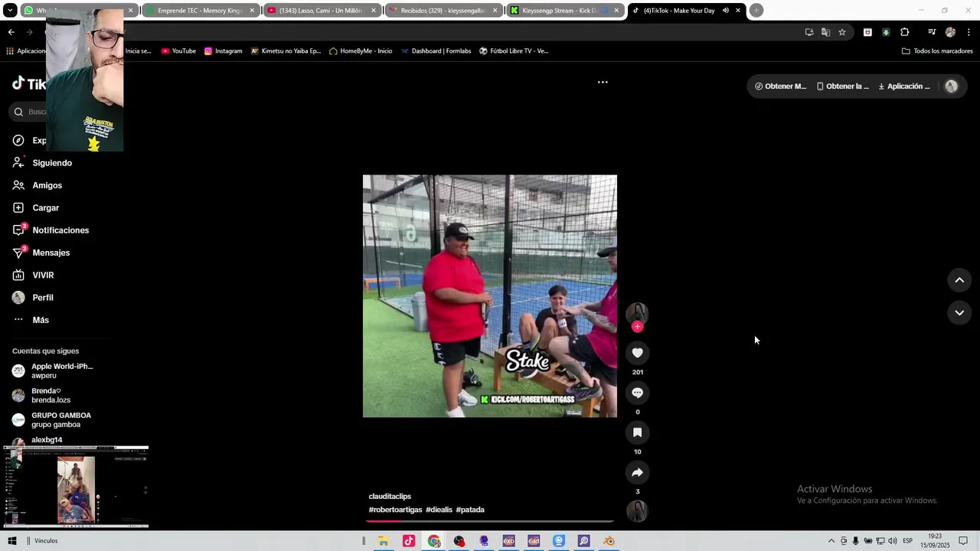Open the Dashboard | Formlabs bookmark
Viewport: 980px width, 551px height.
(x=436, y=51)
